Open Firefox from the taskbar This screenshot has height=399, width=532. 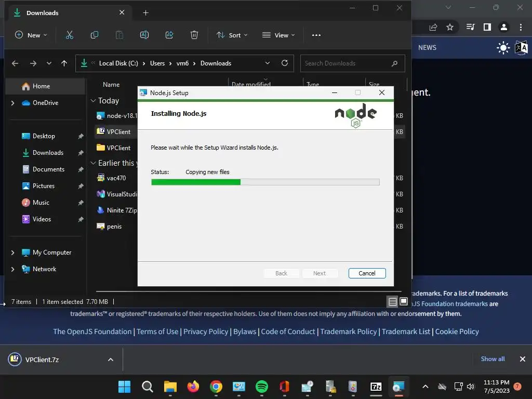click(x=193, y=387)
